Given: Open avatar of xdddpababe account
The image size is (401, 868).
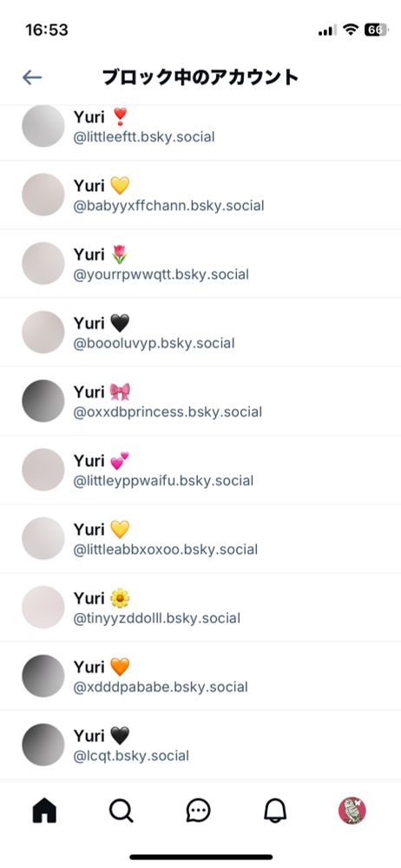Looking at the screenshot, I should pyautogui.click(x=43, y=676).
